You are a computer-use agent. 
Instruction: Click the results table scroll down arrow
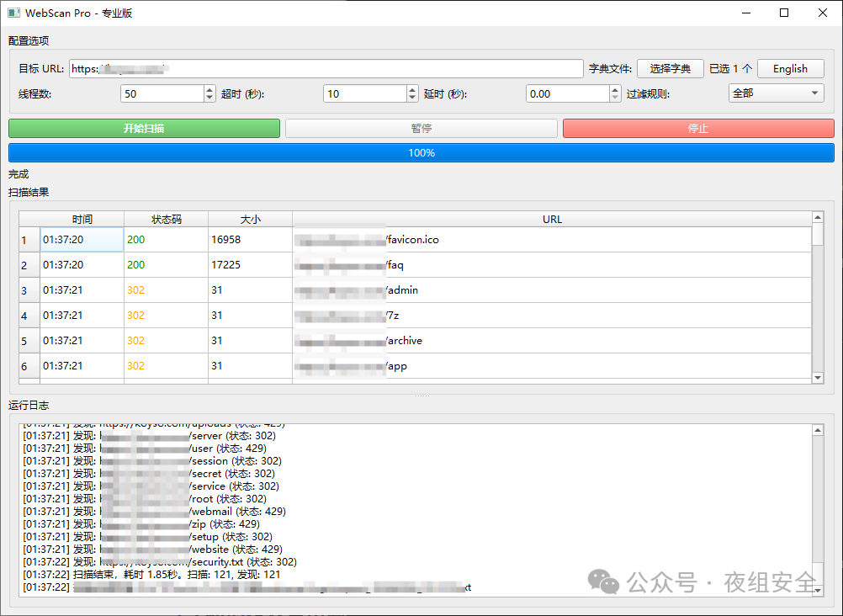click(818, 378)
